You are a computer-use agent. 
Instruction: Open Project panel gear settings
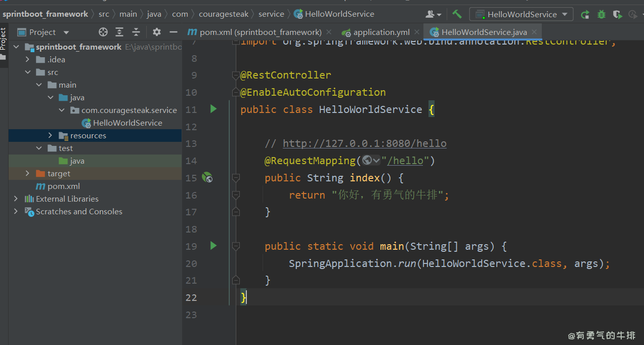(x=157, y=32)
